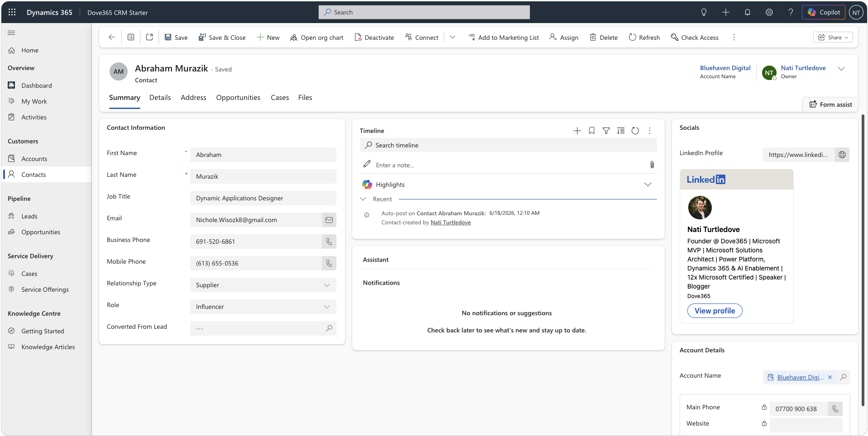Open the Relationship Type dropdown
868x436 pixels.
pyautogui.click(x=263, y=285)
